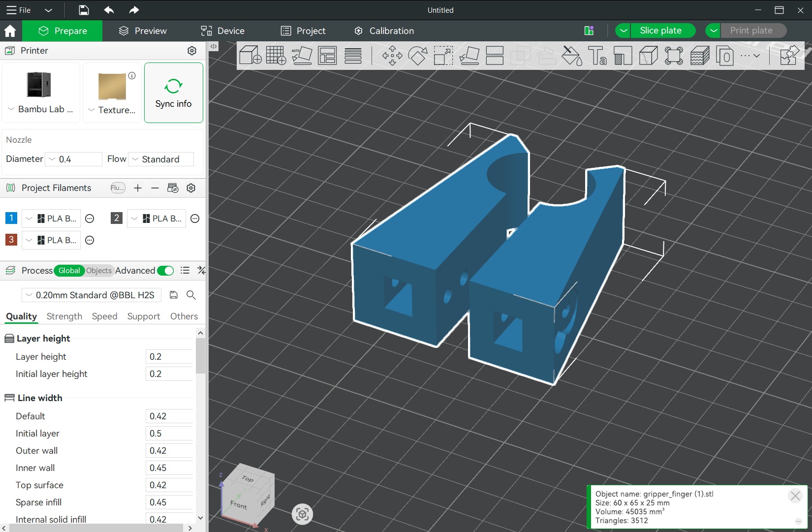Expand the Flow type dropdown
This screenshot has width=812, height=532.
coord(160,159)
